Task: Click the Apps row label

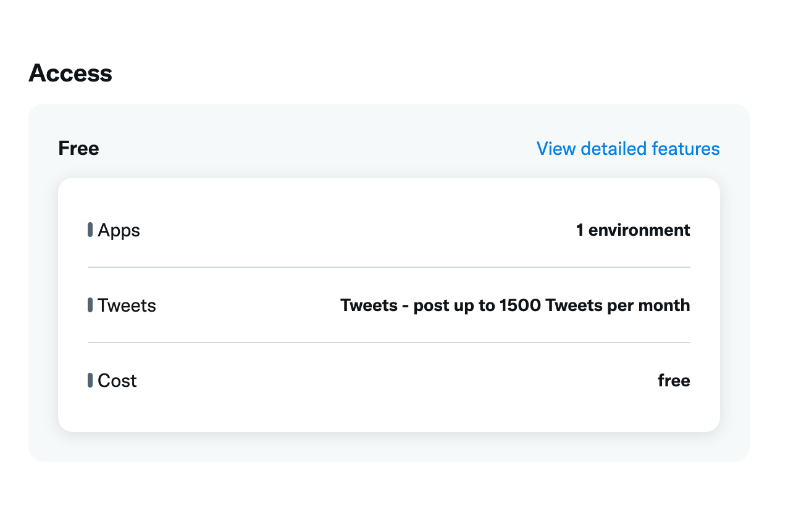Action: (119, 231)
